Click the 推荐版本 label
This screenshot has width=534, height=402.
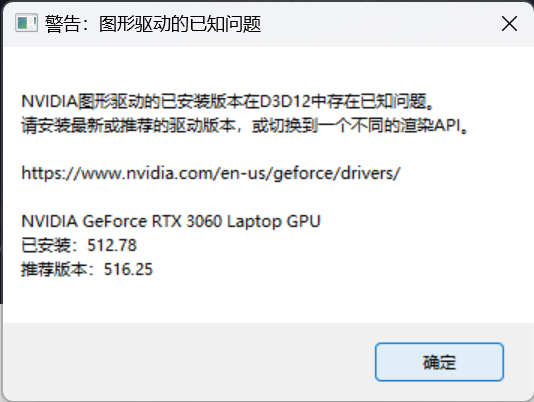point(54,269)
